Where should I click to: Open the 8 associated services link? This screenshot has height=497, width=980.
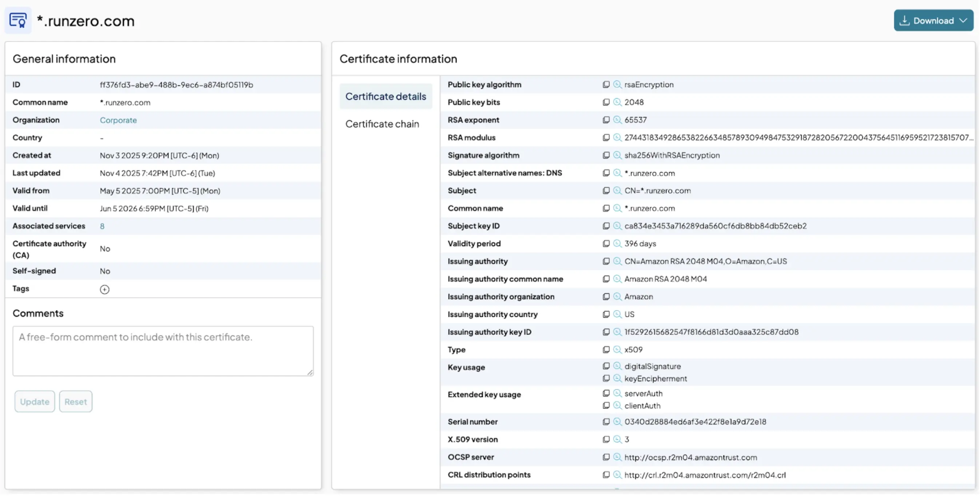[x=102, y=226]
